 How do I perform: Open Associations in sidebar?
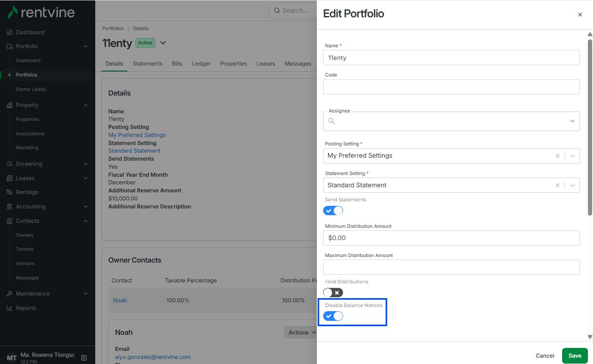(30, 134)
